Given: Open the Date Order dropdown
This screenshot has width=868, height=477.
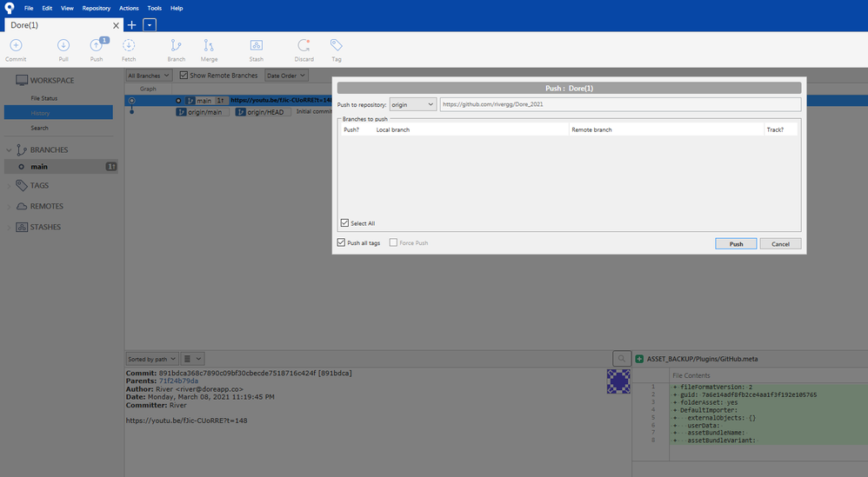Looking at the screenshot, I should (x=286, y=76).
